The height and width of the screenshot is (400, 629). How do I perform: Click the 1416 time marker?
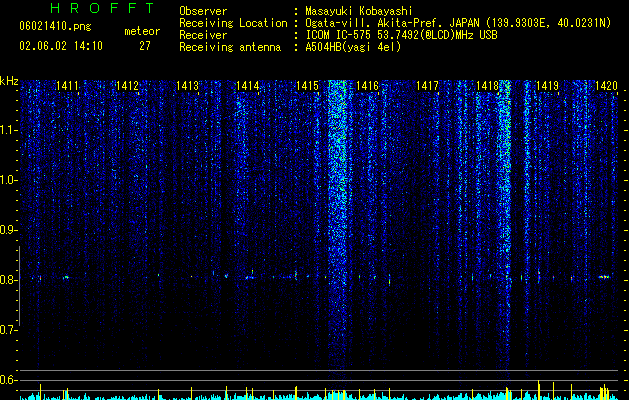[x=367, y=85]
